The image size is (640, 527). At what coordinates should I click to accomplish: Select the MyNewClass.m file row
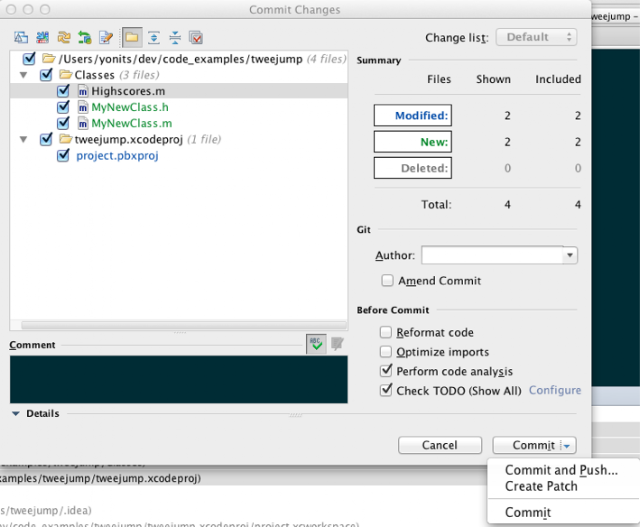[x=179, y=123]
